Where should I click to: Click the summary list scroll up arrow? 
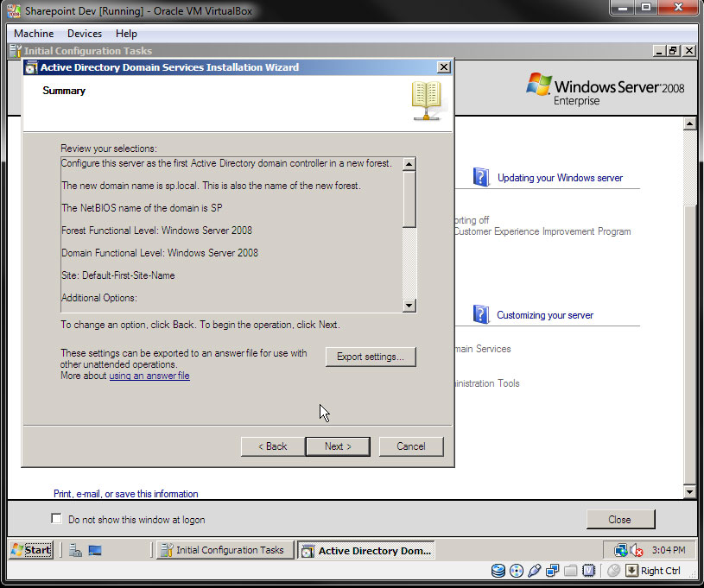coord(409,164)
